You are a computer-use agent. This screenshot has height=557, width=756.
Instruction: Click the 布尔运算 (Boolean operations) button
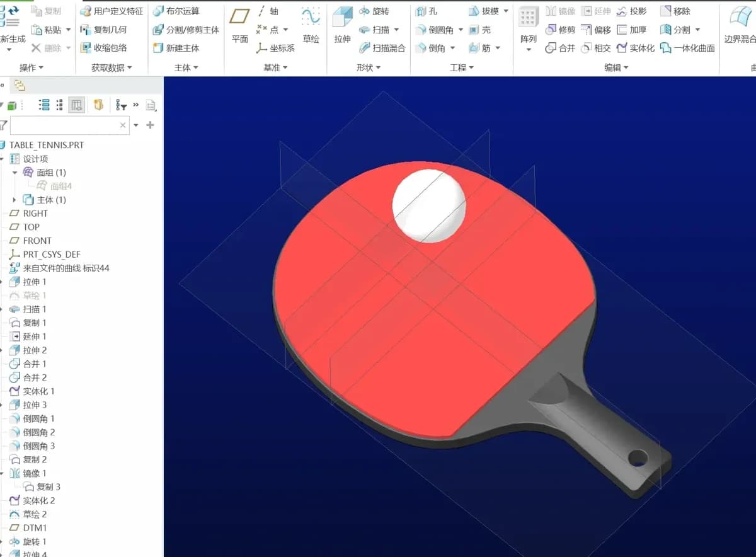click(x=176, y=11)
